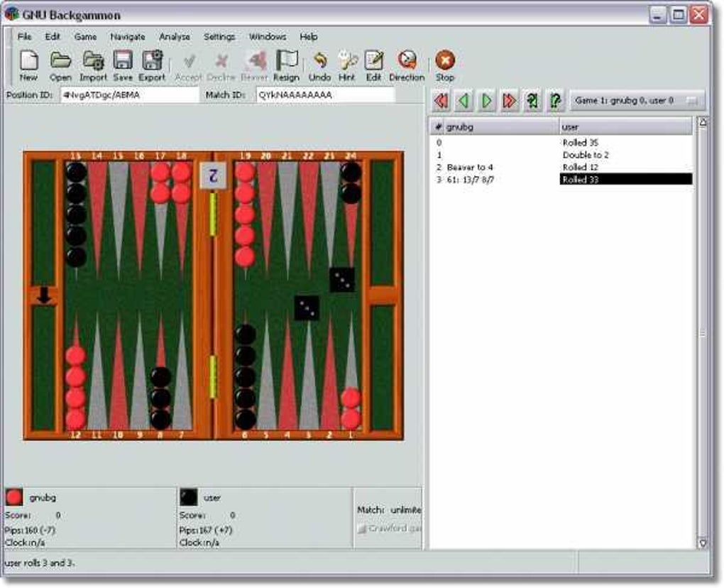The height and width of the screenshot is (588, 724).
Task: Click the move list scrollbar down arrow
Action: click(x=703, y=544)
